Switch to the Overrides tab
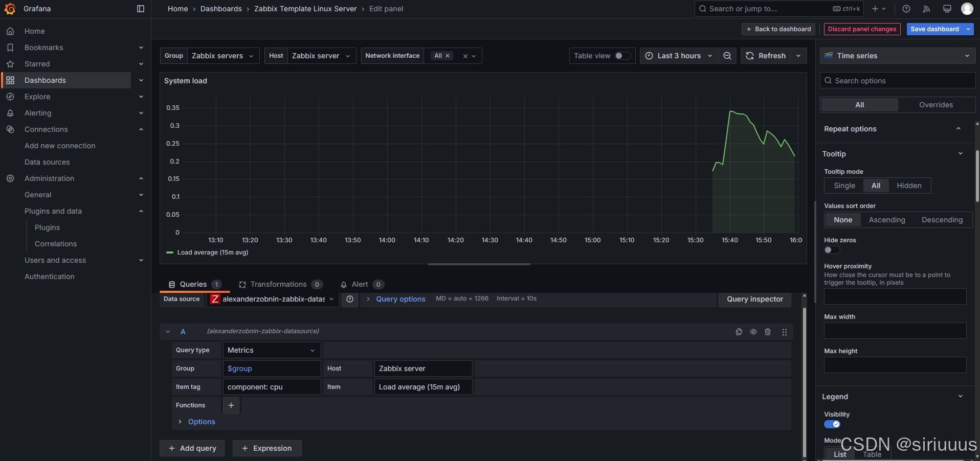This screenshot has height=461, width=980. tap(936, 105)
